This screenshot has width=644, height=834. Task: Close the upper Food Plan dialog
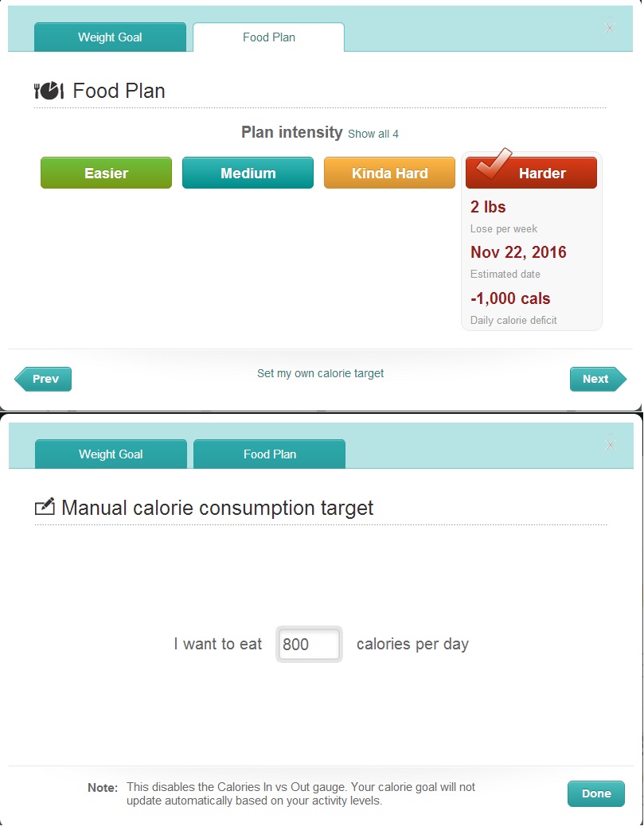point(610,28)
